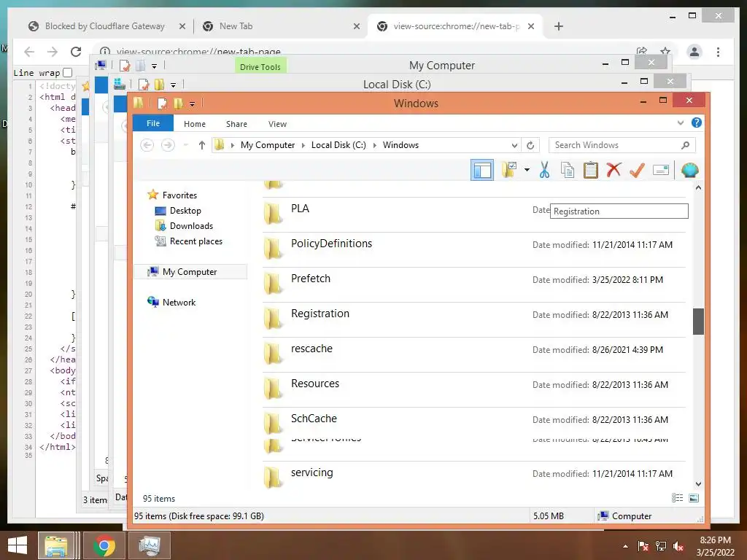The height and width of the screenshot is (560, 747).
Task: Click the scissors Cut icon
Action: (544, 170)
